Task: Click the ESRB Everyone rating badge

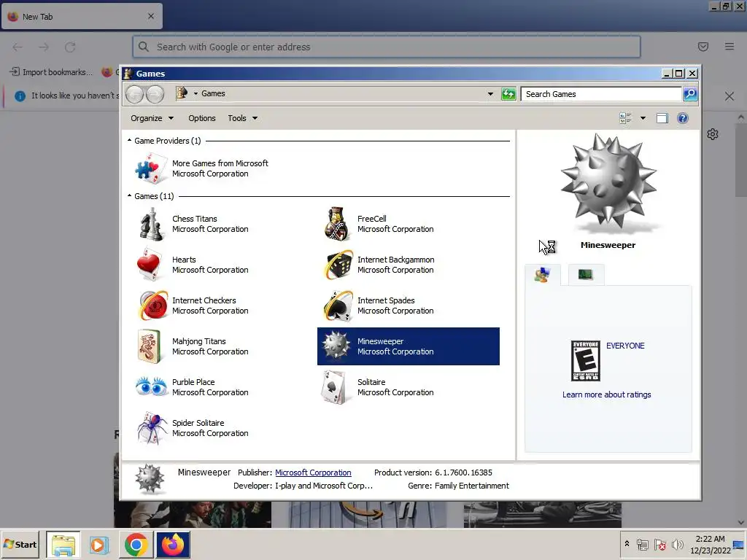Action: tap(586, 361)
